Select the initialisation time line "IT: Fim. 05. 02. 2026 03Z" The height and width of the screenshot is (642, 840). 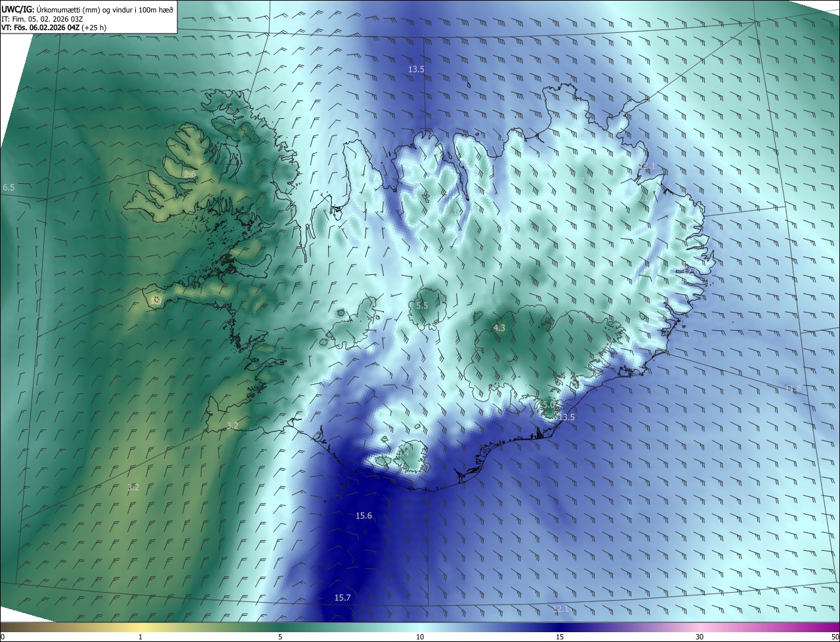point(42,19)
